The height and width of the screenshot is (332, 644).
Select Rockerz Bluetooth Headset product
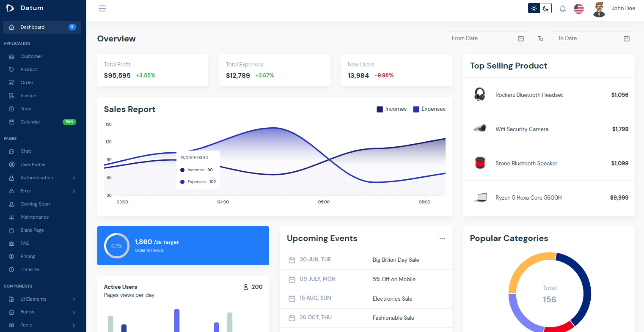pos(529,95)
